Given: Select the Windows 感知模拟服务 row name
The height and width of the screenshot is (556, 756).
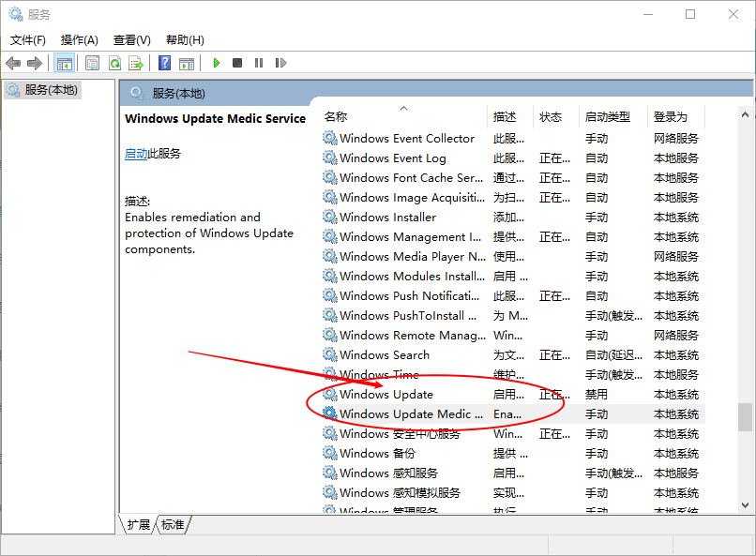Looking at the screenshot, I should (x=400, y=493).
